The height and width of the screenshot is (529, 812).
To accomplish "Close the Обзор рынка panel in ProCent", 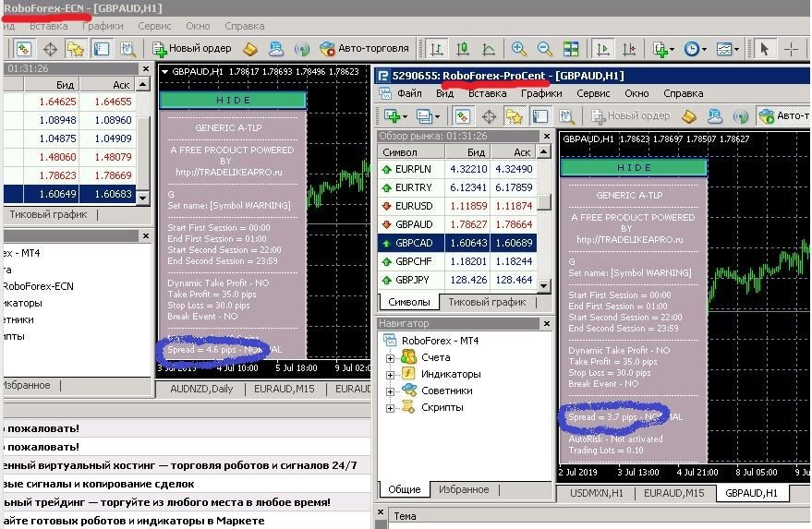I will click(x=547, y=136).
